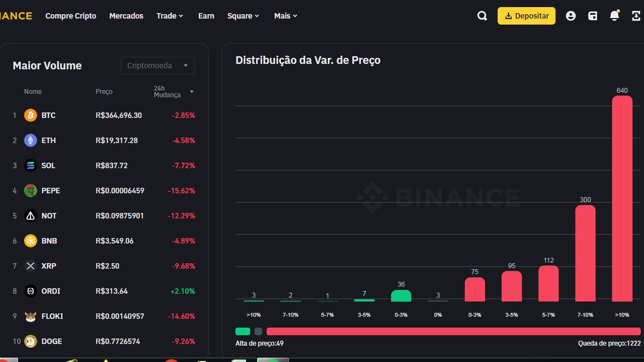Click the 0% axis label

pos(438,315)
